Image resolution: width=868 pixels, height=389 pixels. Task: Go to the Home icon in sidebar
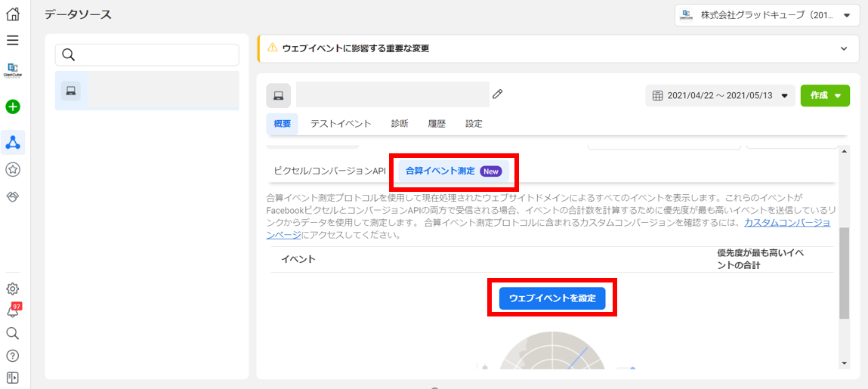click(13, 14)
